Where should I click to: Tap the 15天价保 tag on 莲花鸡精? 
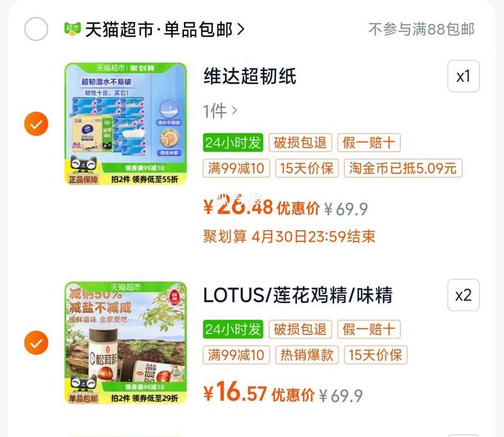click(376, 355)
